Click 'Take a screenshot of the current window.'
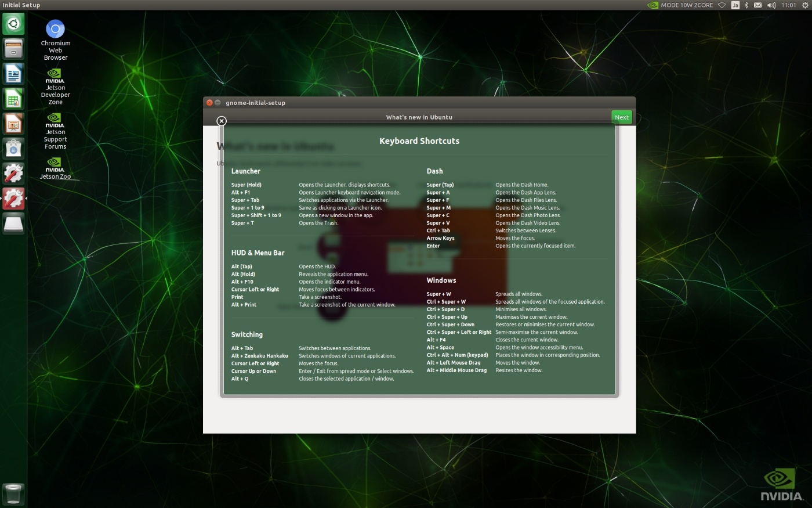This screenshot has height=508, width=812. tap(347, 305)
